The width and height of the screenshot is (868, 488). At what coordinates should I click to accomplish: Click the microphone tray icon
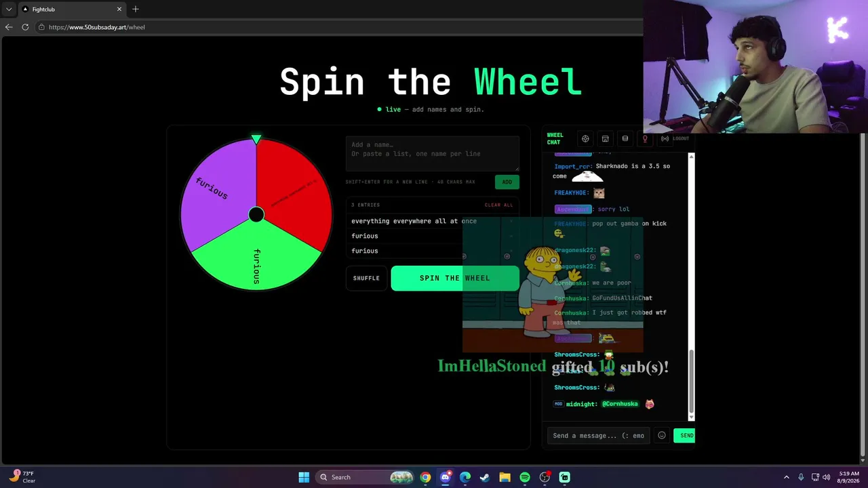pos(801,477)
